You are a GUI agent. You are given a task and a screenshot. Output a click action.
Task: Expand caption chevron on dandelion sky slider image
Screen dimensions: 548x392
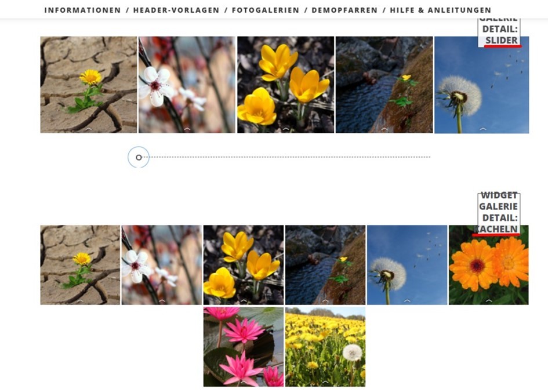[482, 129]
